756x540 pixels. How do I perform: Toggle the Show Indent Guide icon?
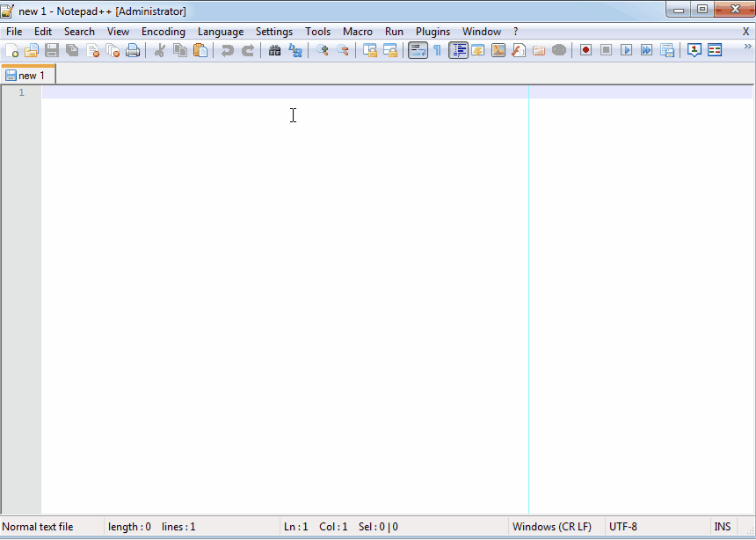458,50
